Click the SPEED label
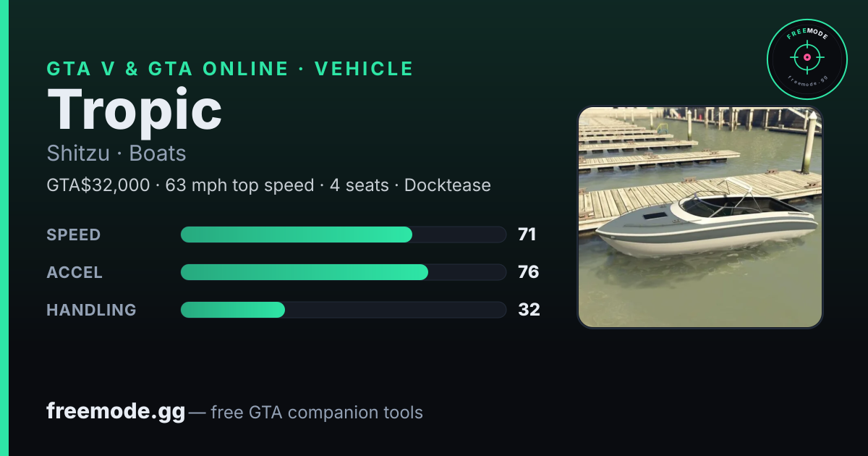 point(74,235)
